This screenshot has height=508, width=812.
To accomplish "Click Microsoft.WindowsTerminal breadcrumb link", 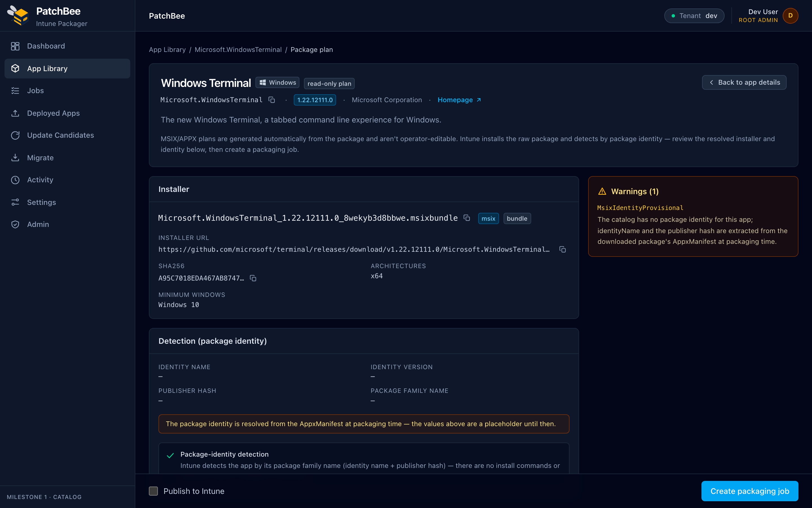I will tap(238, 50).
